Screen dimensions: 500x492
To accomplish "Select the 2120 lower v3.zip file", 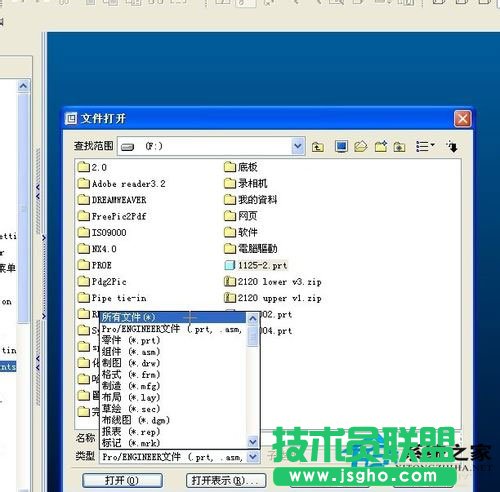I will point(273,282).
